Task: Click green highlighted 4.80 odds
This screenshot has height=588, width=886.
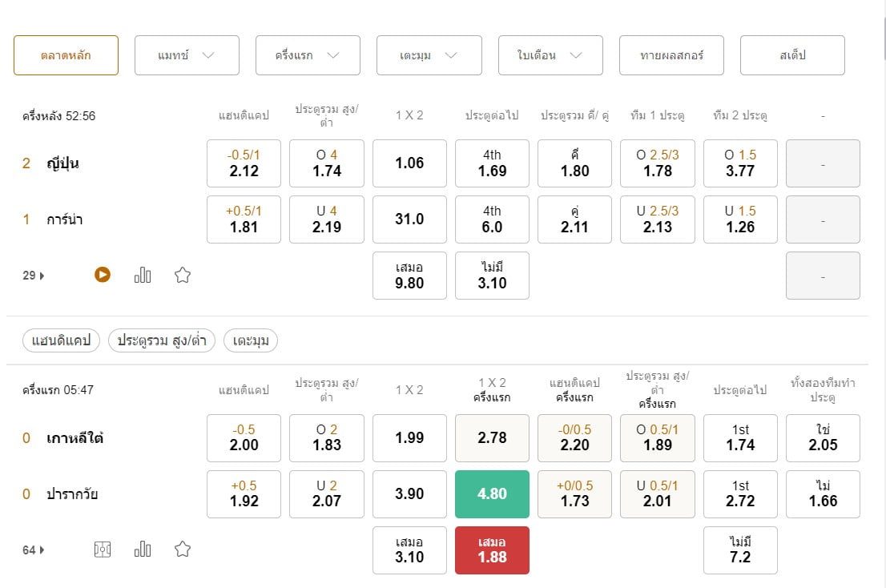Action: coord(492,494)
